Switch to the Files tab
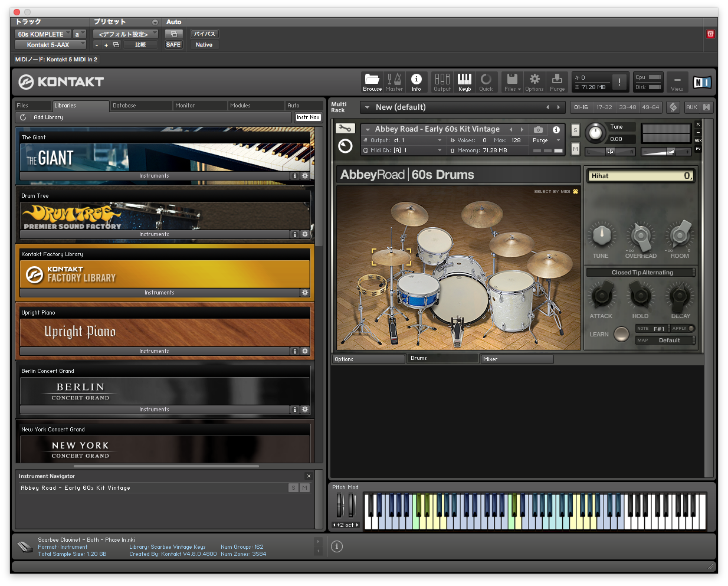This screenshot has height=586, width=728. click(x=33, y=106)
